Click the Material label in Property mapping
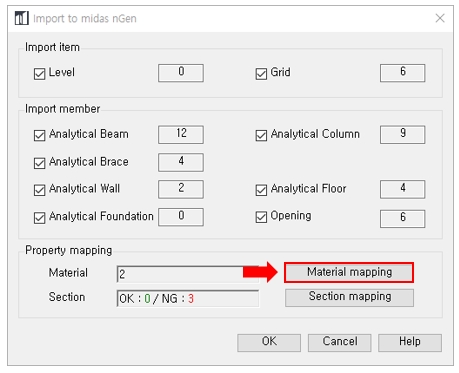 coord(68,273)
